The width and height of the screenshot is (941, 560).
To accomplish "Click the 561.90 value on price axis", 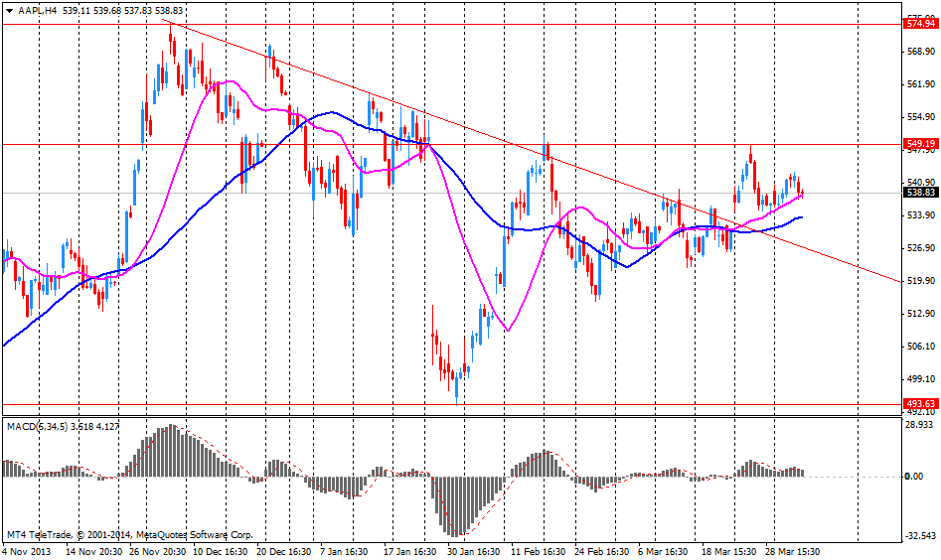I will pos(921,84).
